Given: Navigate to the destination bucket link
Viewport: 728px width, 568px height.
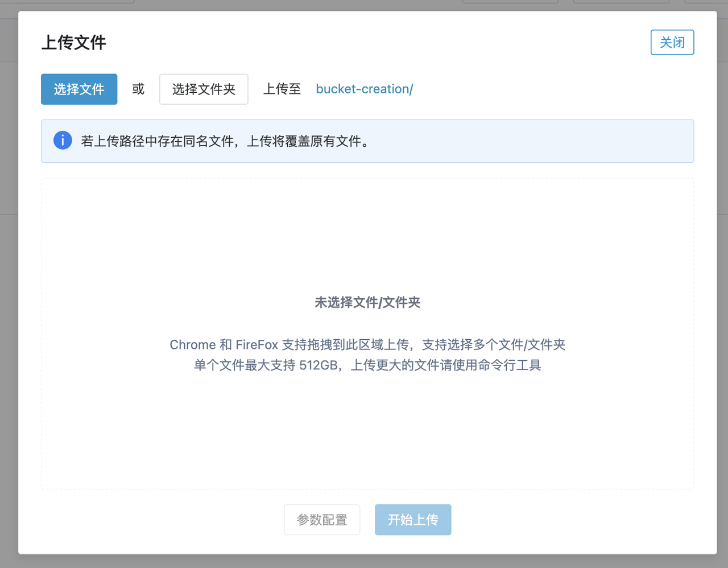Looking at the screenshot, I should click(364, 89).
